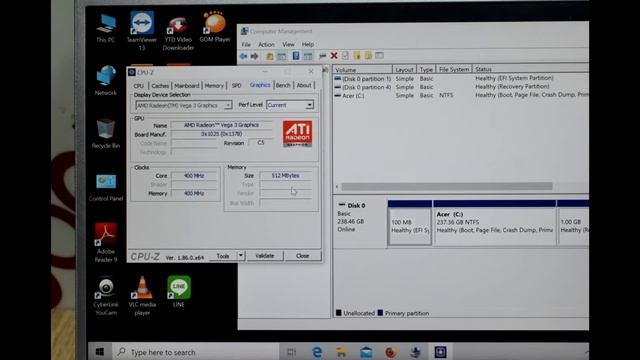Screen dimensions: 640x360
Task: Click CPU-Z Tools button
Action: pos(223,256)
